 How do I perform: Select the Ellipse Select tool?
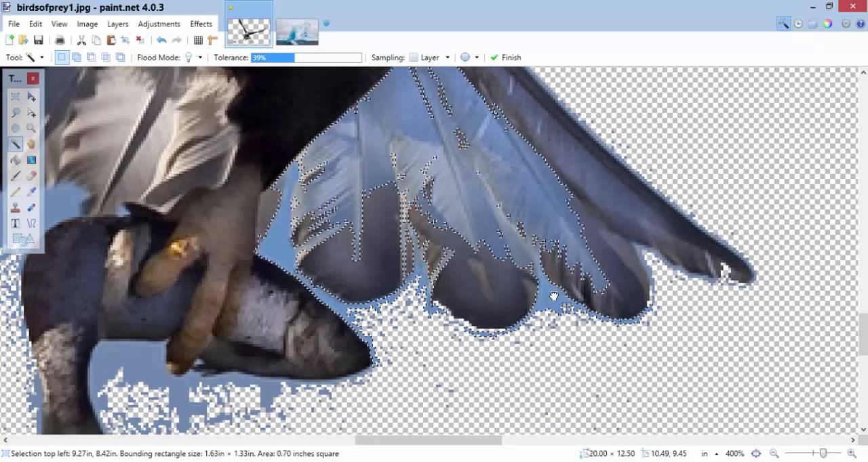15,129
